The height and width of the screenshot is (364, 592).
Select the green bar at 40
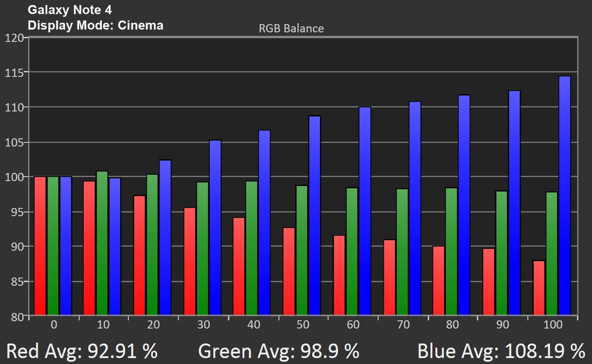click(x=251, y=248)
